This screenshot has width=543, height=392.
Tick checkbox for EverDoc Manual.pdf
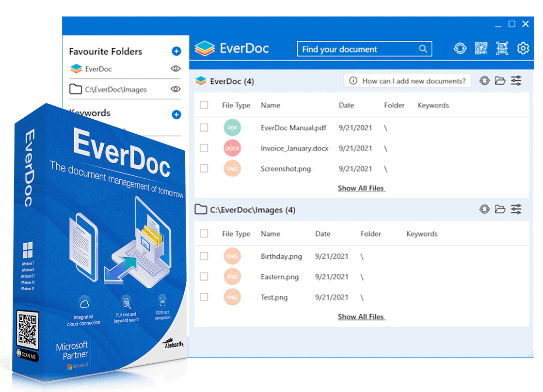point(204,127)
